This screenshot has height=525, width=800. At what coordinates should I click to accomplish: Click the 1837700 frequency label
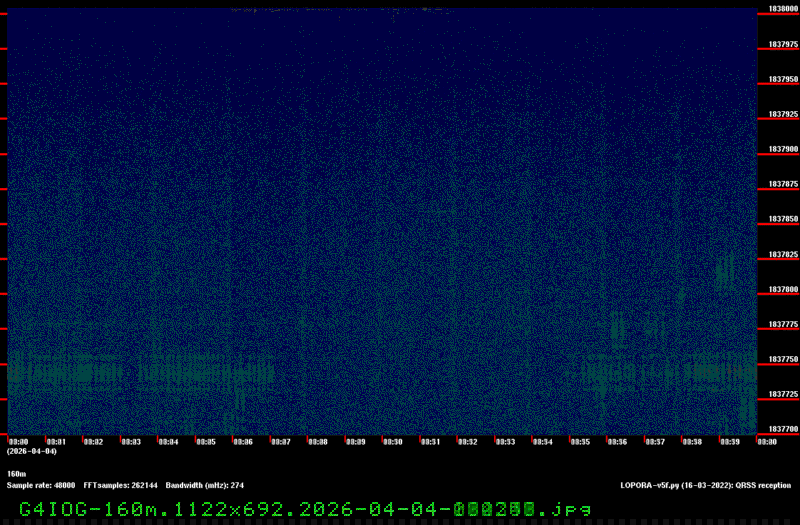tap(782, 429)
